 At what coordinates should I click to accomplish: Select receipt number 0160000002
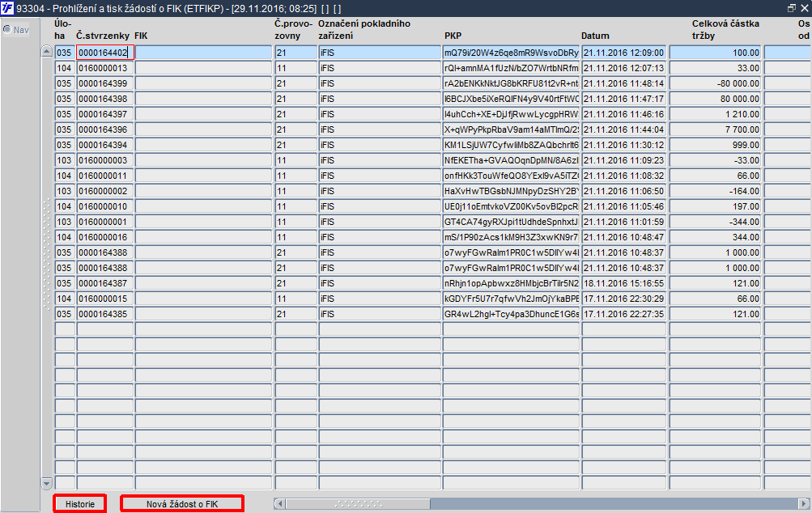105,191
